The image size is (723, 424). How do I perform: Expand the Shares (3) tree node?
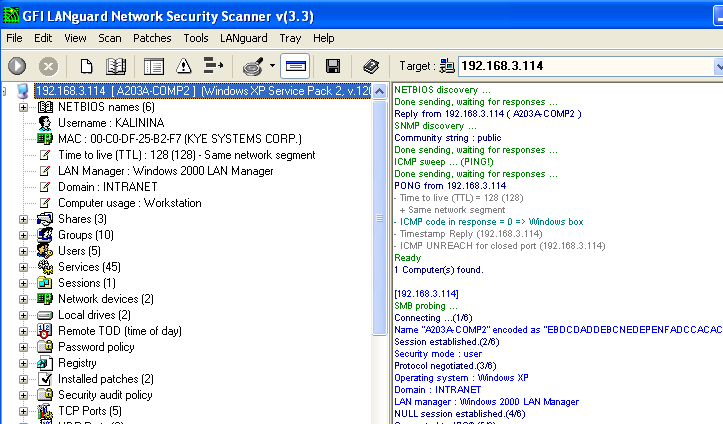click(x=23, y=219)
